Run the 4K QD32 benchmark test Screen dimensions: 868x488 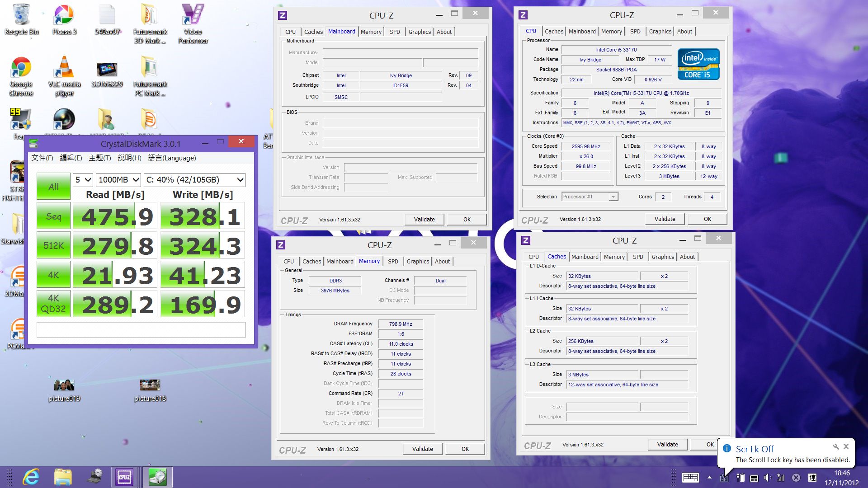coord(53,304)
